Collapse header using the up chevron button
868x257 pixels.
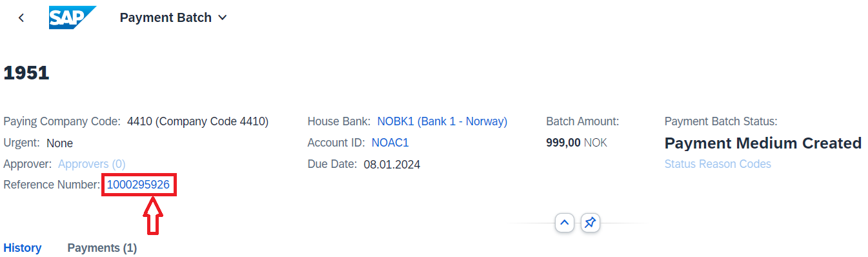pyautogui.click(x=565, y=223)
